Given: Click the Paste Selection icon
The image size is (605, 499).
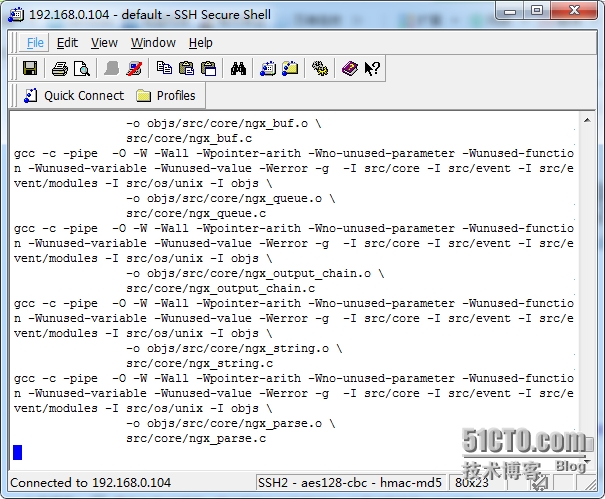Looking at the screenshot, I should click(208, 69).
